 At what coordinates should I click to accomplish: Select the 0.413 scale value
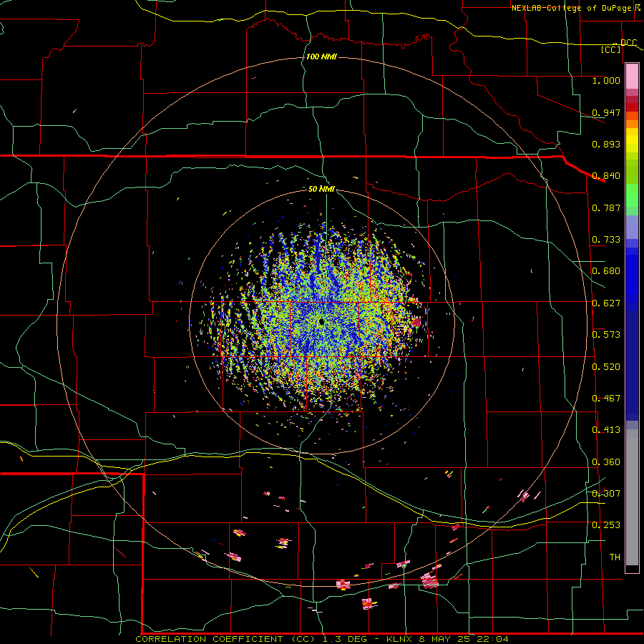pos(606,430)
